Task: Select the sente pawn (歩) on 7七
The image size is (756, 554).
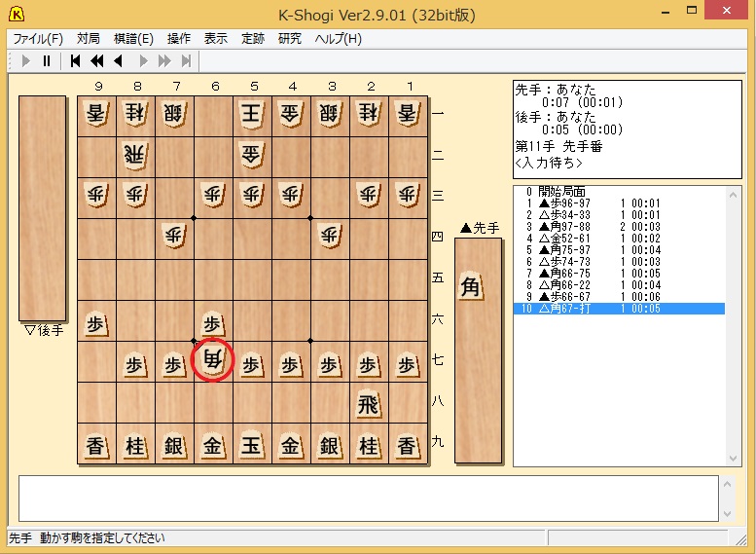Action: (x=173, y=365)
